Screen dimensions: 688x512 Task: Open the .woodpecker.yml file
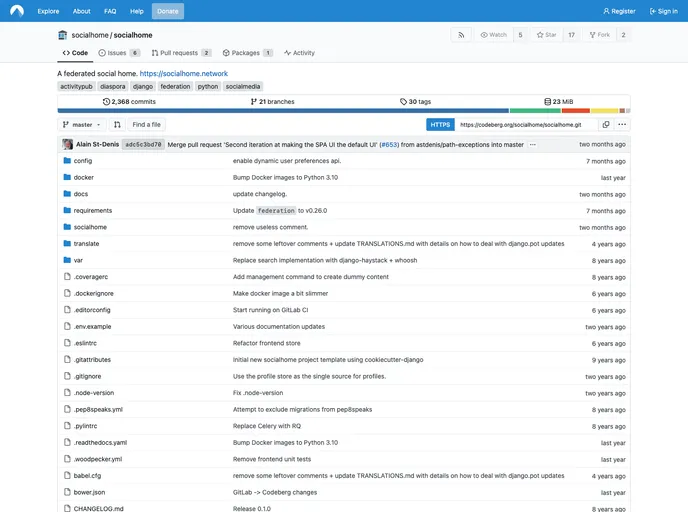98,459
